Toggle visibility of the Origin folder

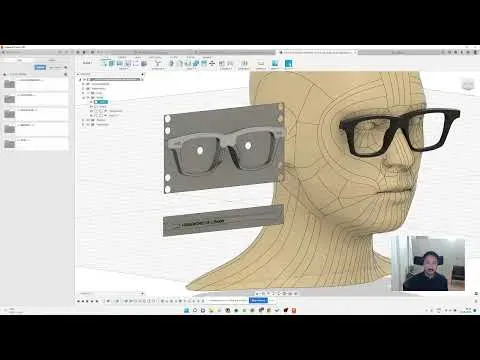pyautogui.click(x=88, y=93)
